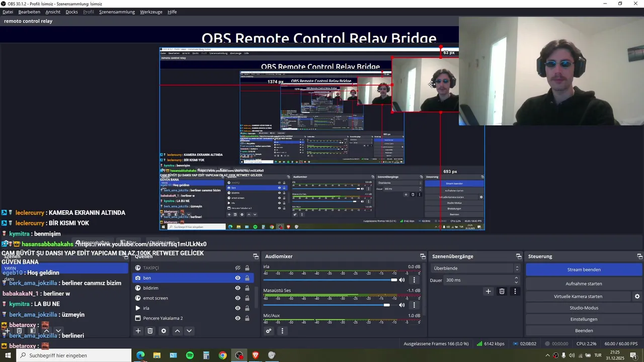Undock the Audiomixer panel
644x362 pixels.
tap(423, 256)
